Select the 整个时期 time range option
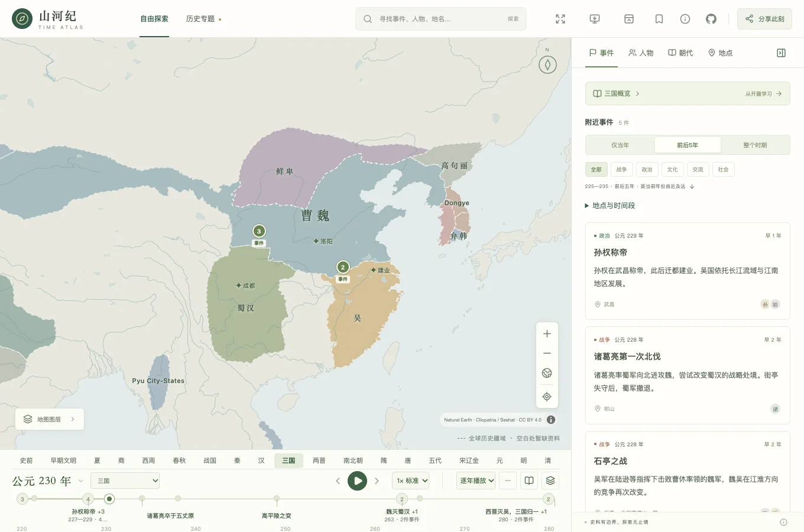 pyautogui.click(x=755, y=145)
